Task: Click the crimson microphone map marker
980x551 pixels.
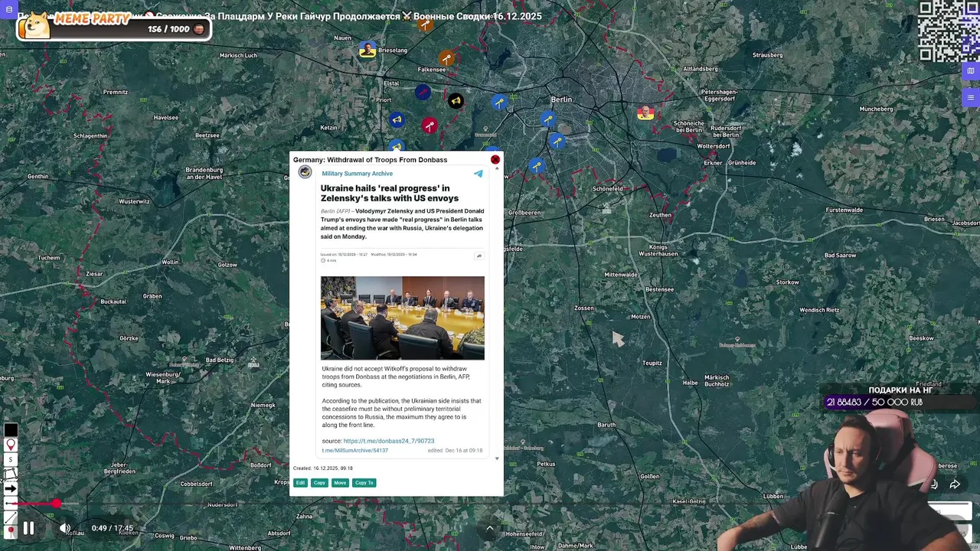Action: click(430, 126)
